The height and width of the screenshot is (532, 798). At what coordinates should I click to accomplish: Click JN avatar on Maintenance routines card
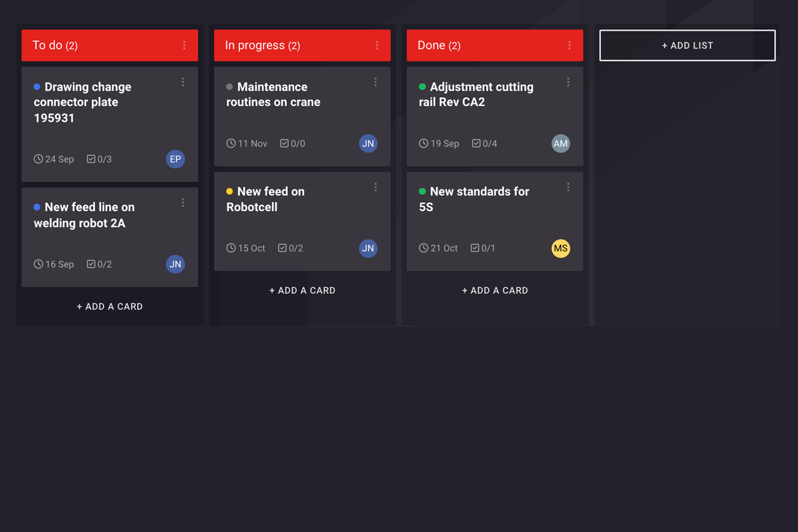click(368, 144)
